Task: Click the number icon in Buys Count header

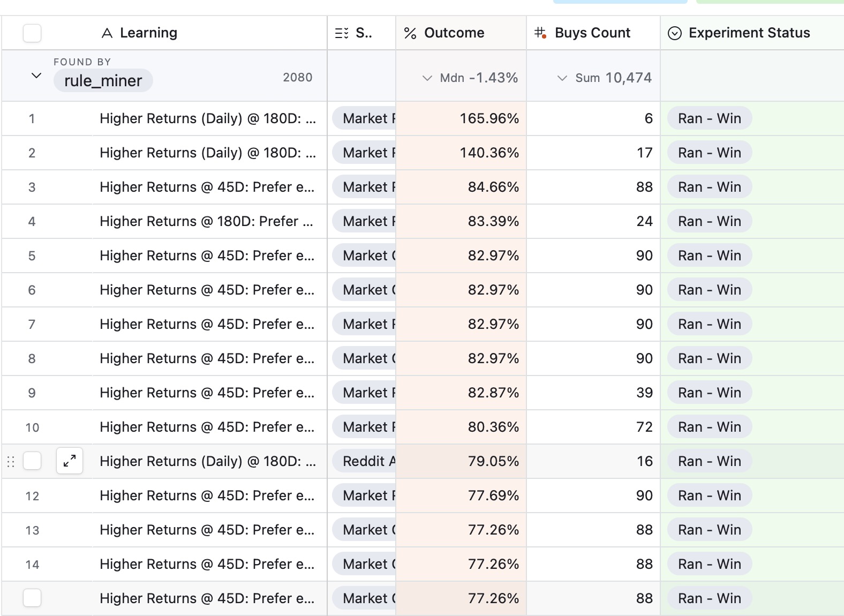Action: (540, 33)
